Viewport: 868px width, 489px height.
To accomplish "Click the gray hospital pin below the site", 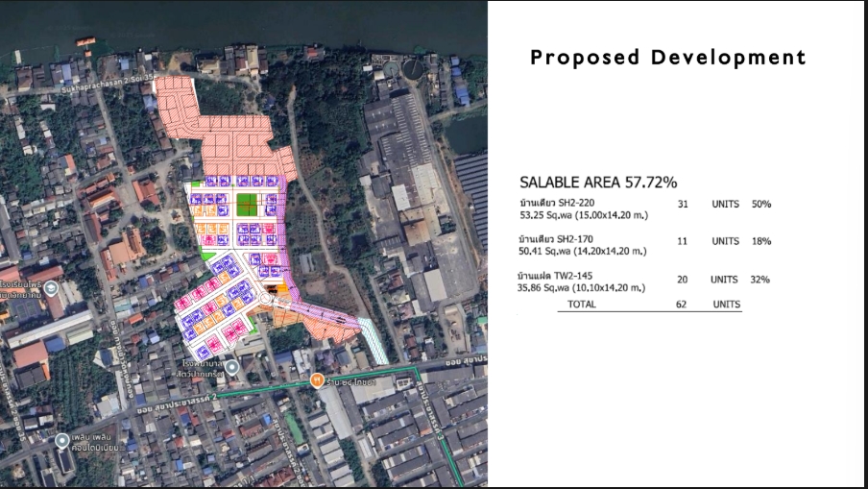I will pos(230,367).
